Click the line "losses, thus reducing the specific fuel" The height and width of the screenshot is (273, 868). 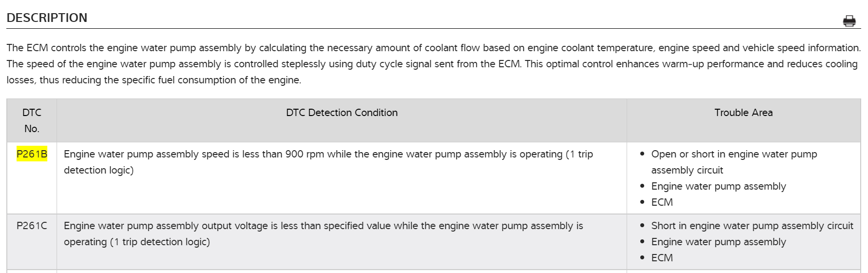click(x=154, y=80)
